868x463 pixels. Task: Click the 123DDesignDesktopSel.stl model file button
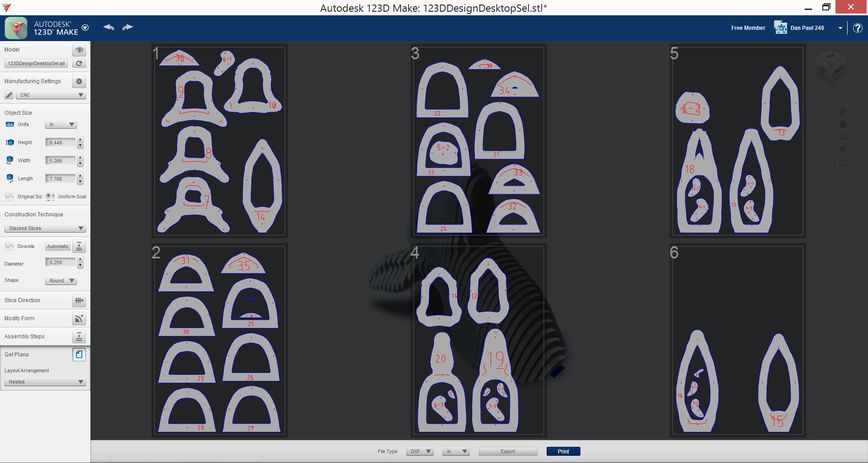(36, 63)
